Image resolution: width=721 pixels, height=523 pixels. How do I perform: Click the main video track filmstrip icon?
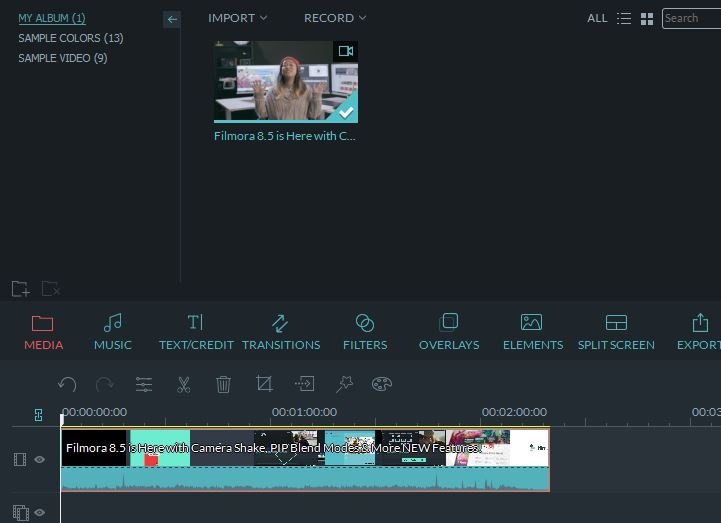pos(20,459)
